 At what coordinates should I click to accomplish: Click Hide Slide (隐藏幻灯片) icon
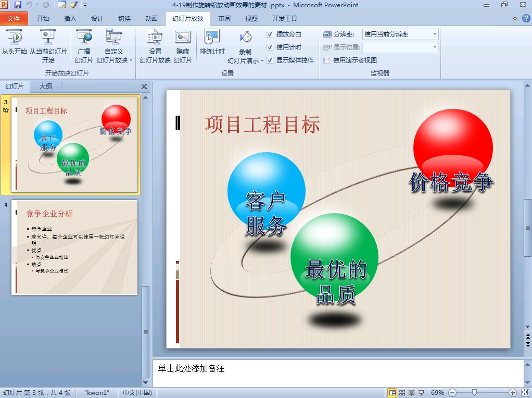tap(183, 38)
